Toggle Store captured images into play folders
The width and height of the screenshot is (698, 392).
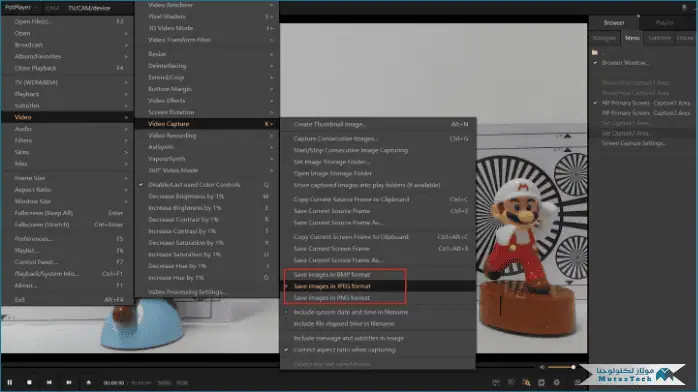pyautogui.click(x=378, y=185)
